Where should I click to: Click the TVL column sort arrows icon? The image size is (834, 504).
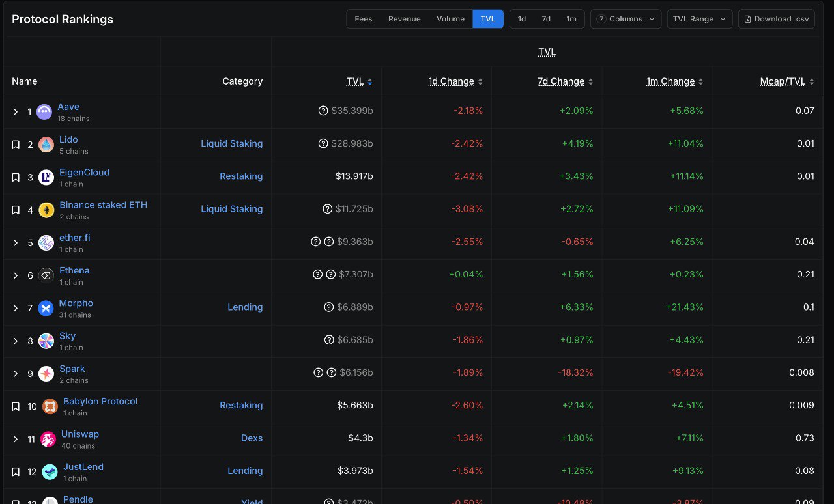[x=370, y=82]
